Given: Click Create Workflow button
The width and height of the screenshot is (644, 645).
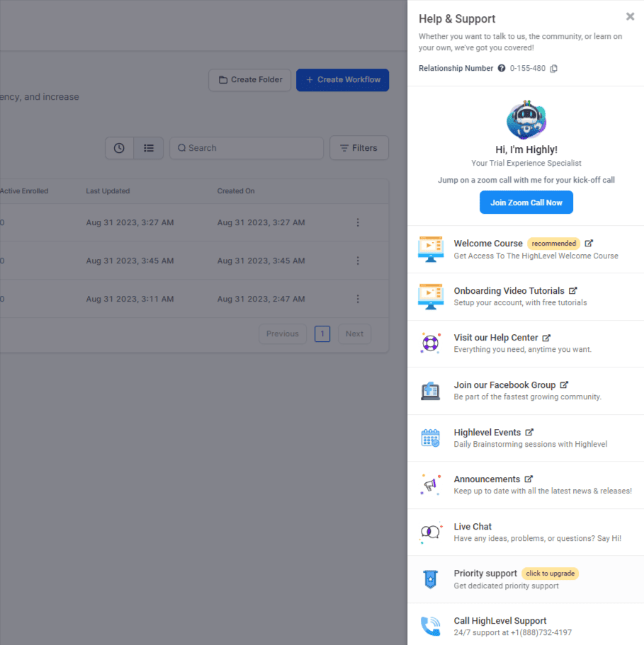Looking at the screenshot, I should [342, 80].
